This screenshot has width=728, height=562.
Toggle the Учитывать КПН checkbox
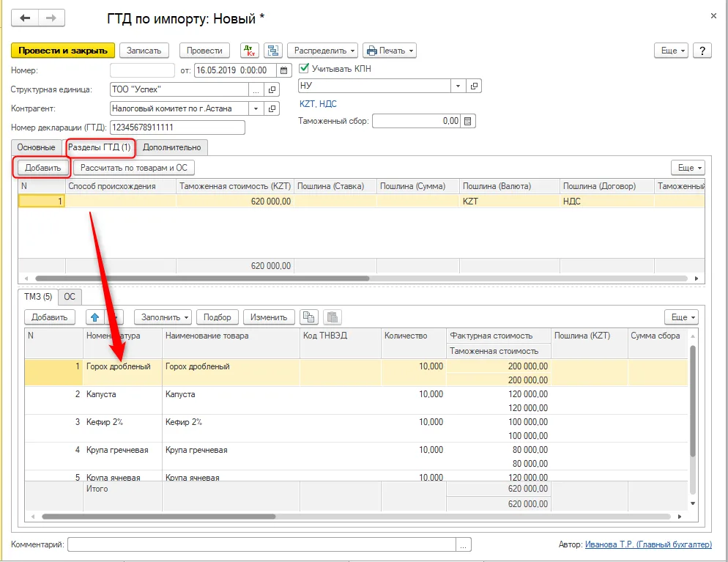coord(304,68)
